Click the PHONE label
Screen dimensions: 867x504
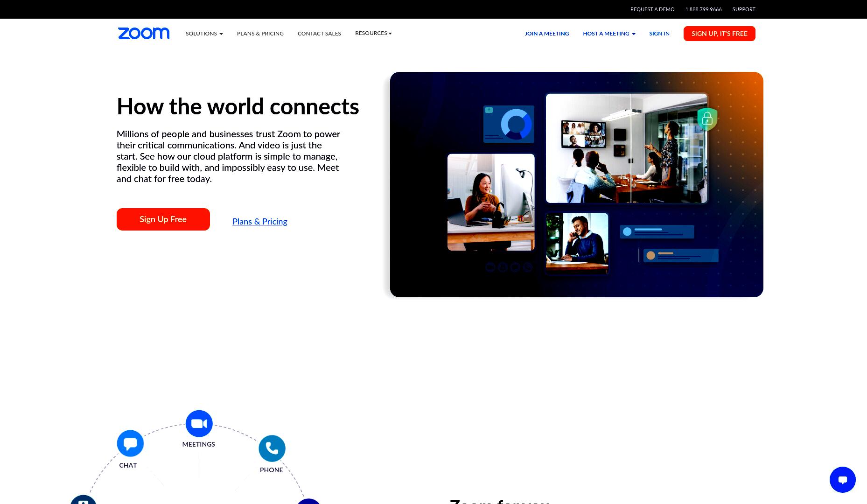tap(272, 470)
